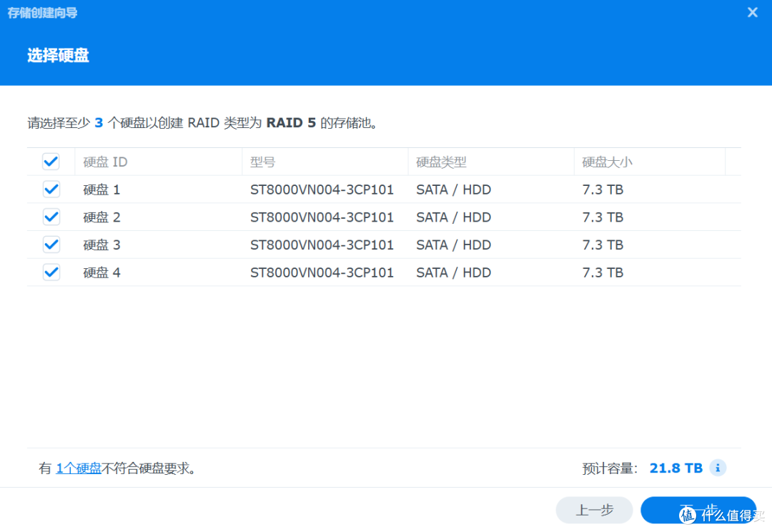Select the ST8000VN004 row for 硬盘 4

tap(322, 272)
